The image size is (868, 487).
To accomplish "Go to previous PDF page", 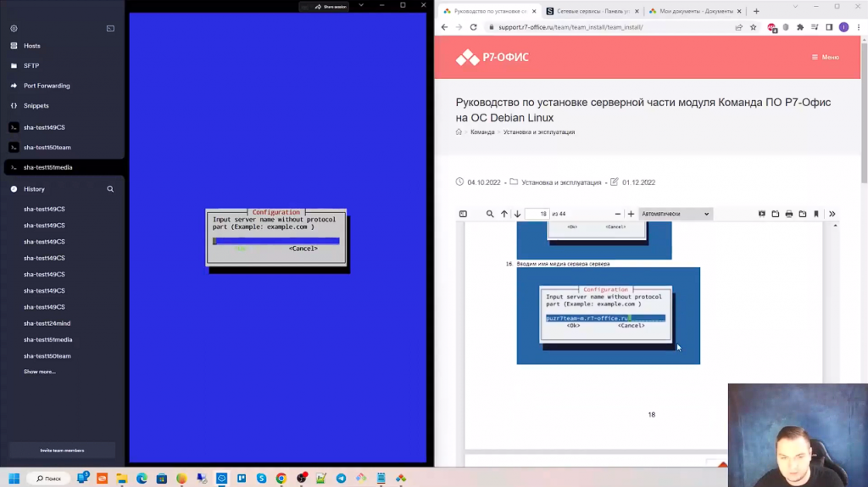I will pyautogui.click(x=504, y=214).
